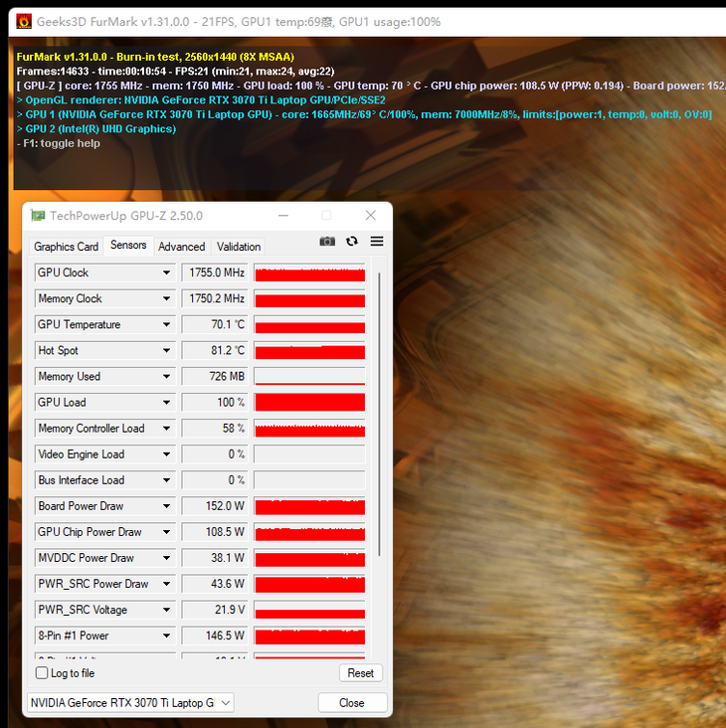
Task: Open the 8-Pin #1 Power dropdown
Action: coord(166,636)
